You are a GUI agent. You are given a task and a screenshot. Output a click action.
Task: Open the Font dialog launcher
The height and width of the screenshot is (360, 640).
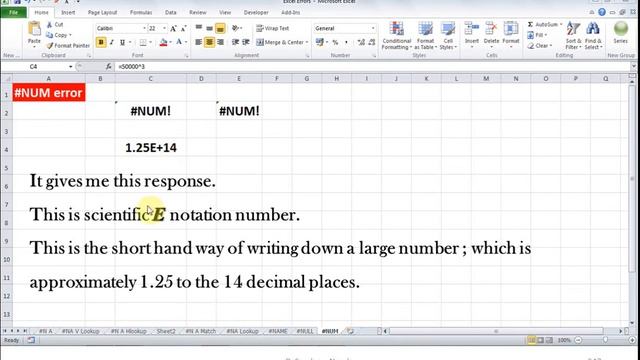pos(187,56)
